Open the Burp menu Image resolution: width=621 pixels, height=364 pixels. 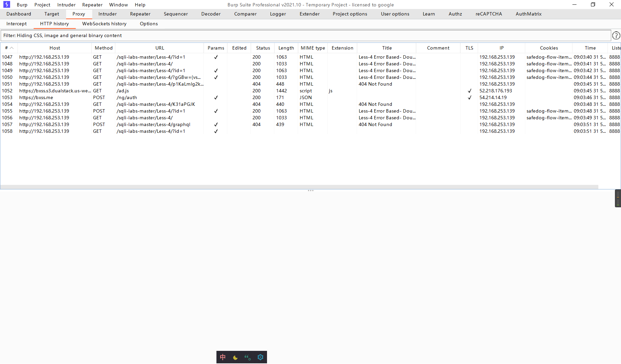click(22, 5)
